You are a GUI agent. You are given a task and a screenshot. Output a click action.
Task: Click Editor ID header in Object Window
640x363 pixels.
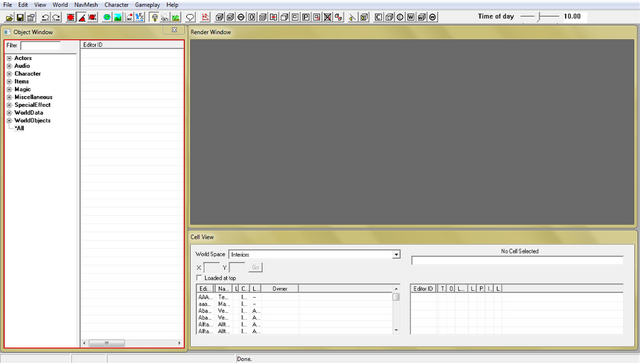tap(132, 45)
